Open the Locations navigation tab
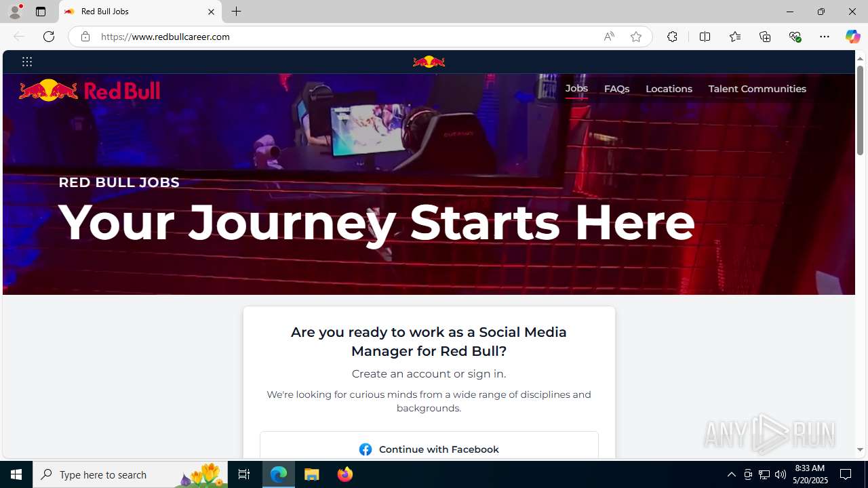This screenshot has height=488, width=868. pos(669,89)
